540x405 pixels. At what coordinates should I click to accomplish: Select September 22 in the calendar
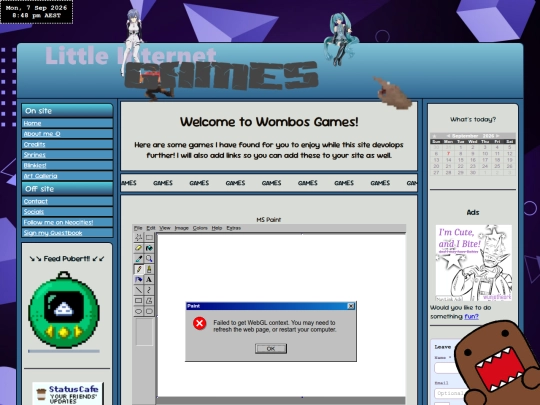click(460, 166)
